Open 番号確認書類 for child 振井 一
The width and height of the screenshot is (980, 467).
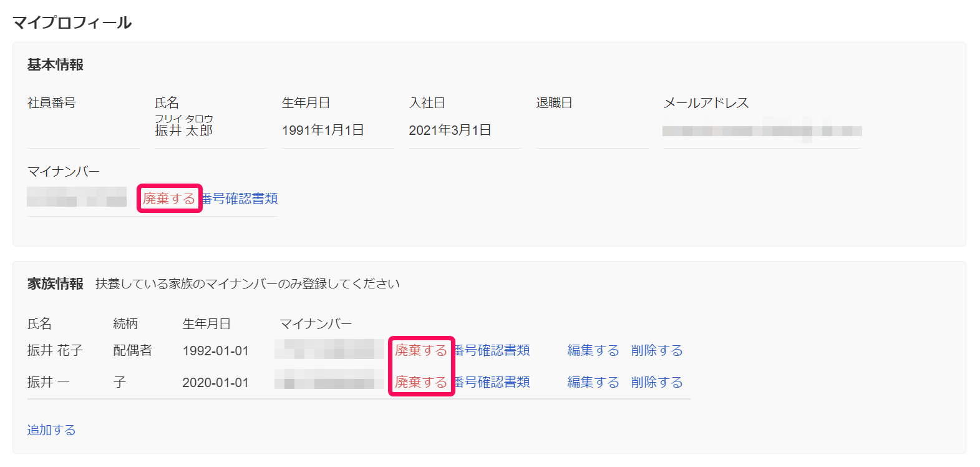pyautogui.click(x=493, y=382)
